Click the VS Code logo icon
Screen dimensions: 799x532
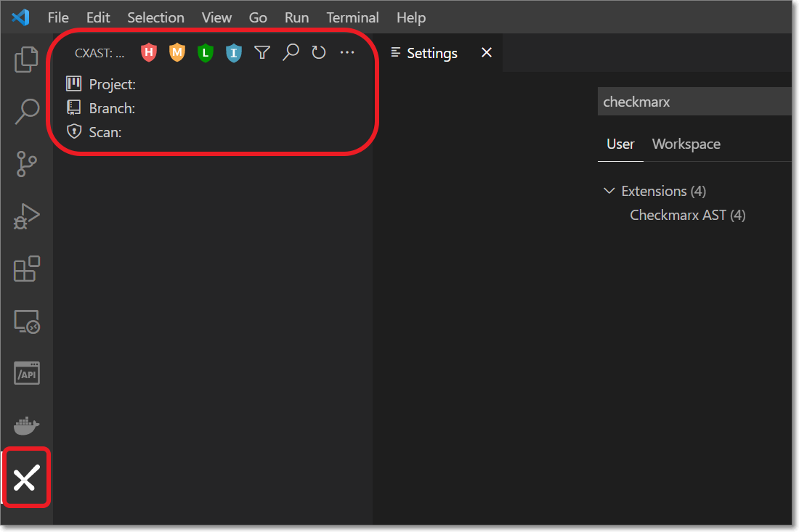point(21,17)
